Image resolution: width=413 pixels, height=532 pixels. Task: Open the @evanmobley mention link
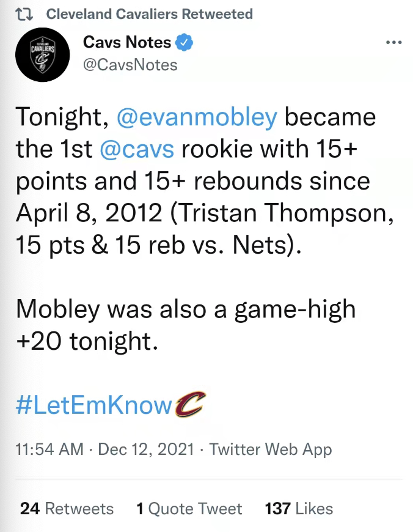click(x=197, y=117)
